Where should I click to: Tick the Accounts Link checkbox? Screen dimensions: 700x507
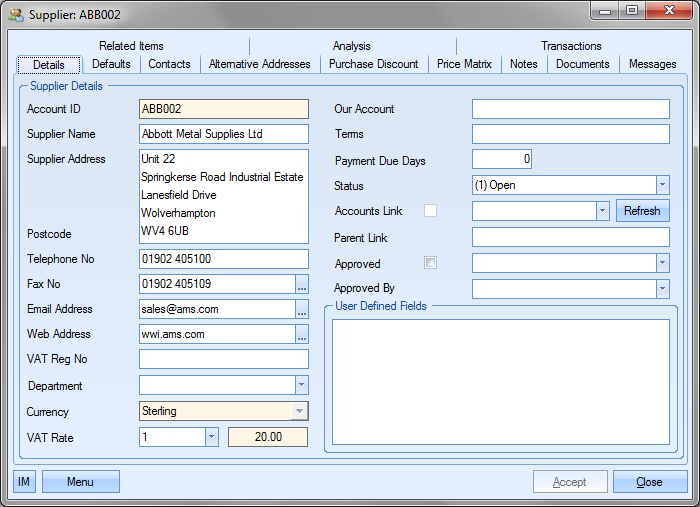[x=430, y=211]
